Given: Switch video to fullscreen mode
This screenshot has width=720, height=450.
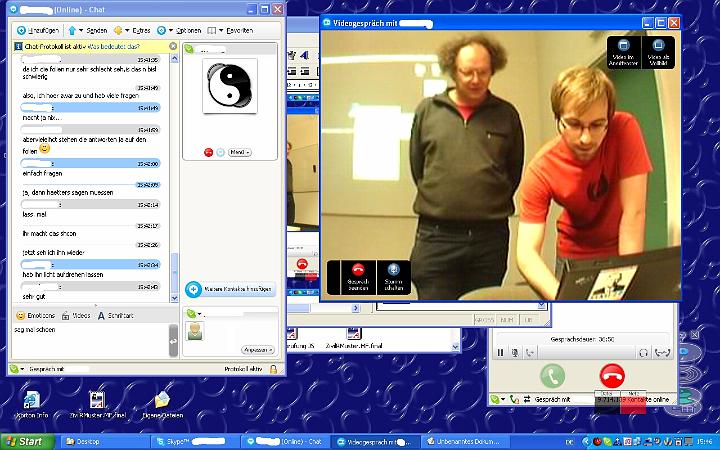Looking at the screenshot, I should pos(658,52).
